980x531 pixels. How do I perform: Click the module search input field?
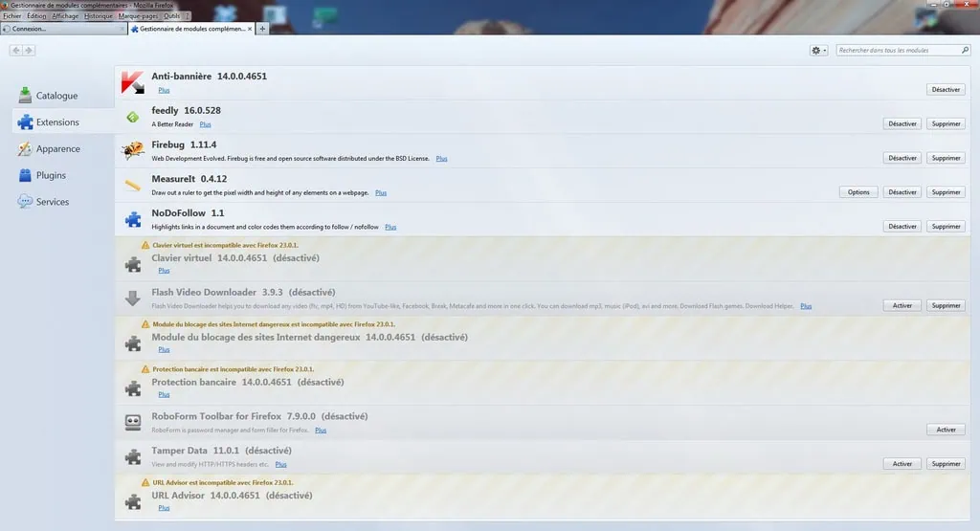[x=895, y=50]
